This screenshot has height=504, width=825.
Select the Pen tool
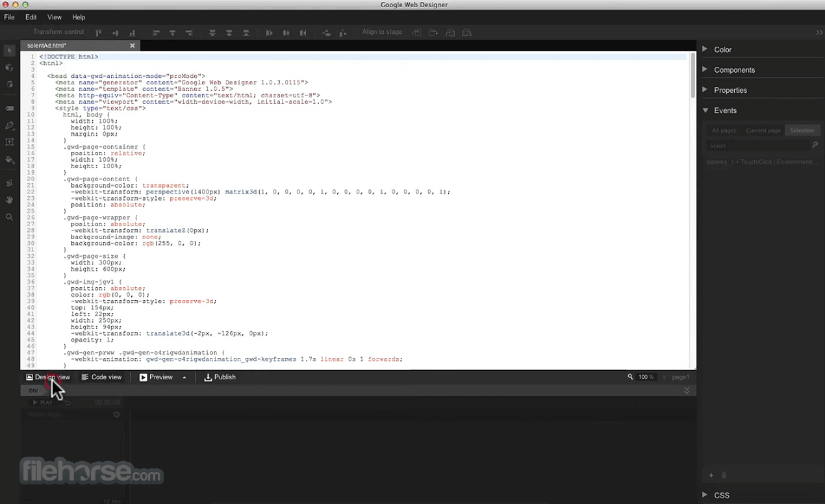click(x=9, y=125)
